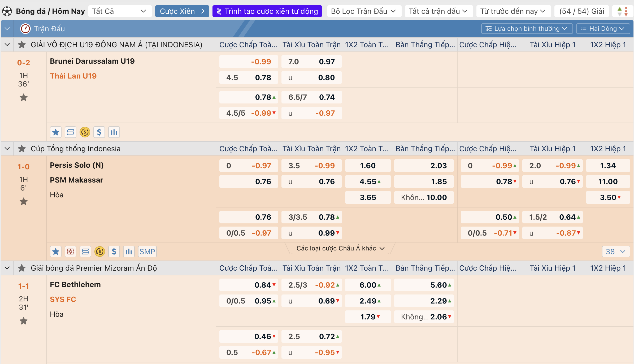Select PSM Makassar team name
Viewport: 634px width, 364px height.
76,180
